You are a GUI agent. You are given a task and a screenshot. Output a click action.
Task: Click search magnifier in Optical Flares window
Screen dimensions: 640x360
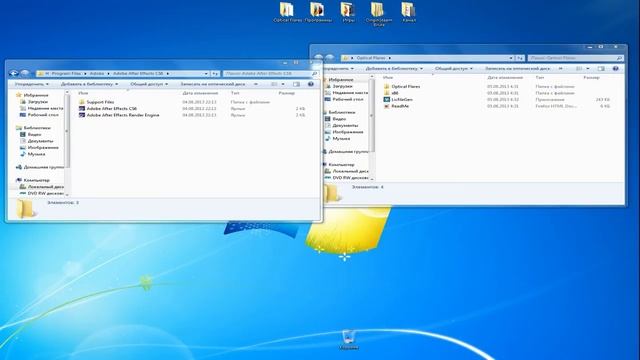[x=619, y=58]
